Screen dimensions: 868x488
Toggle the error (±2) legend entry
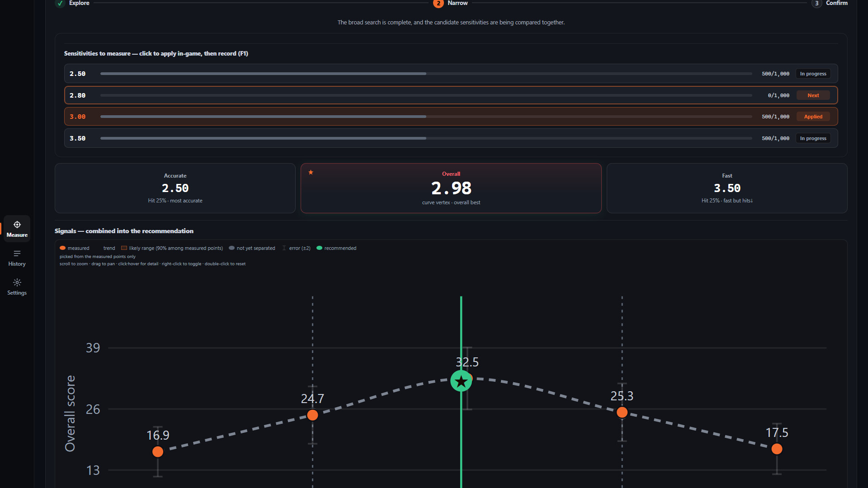pos(297,248)
